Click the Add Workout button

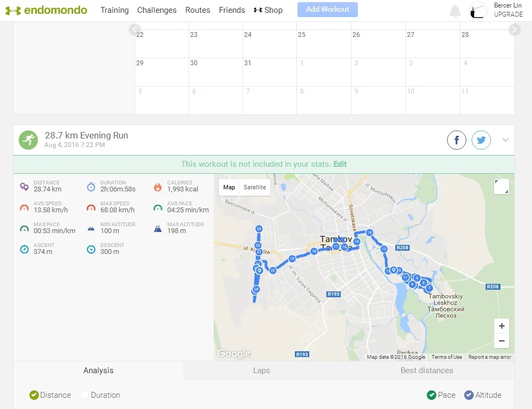(327, 10)
